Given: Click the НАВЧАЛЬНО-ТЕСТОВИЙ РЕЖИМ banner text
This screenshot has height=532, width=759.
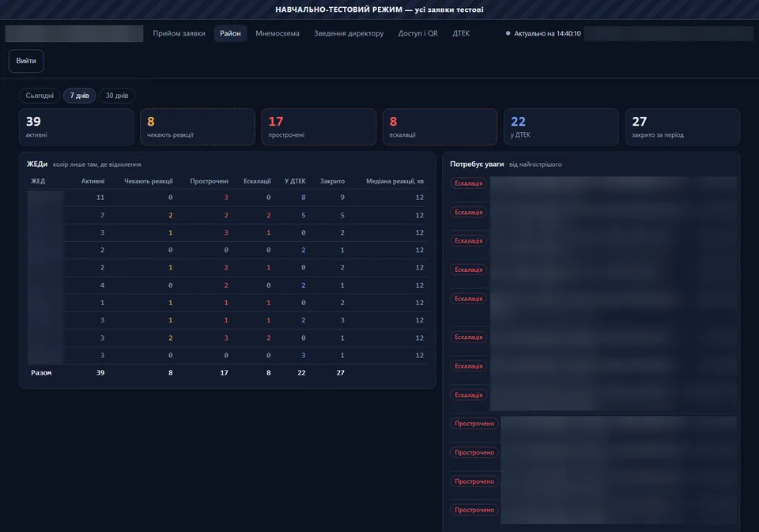Looking at the screenshot, I should pyautogui.click(x=379, y=9).
